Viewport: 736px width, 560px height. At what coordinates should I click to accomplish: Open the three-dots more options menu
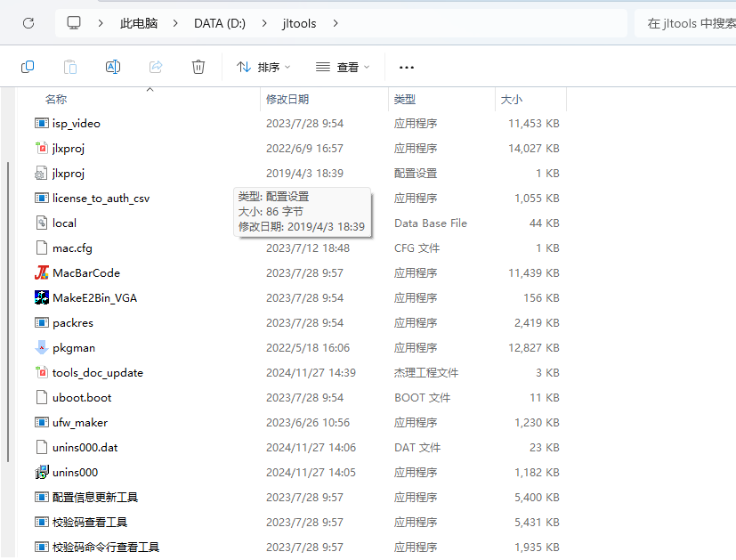[407, 67]
